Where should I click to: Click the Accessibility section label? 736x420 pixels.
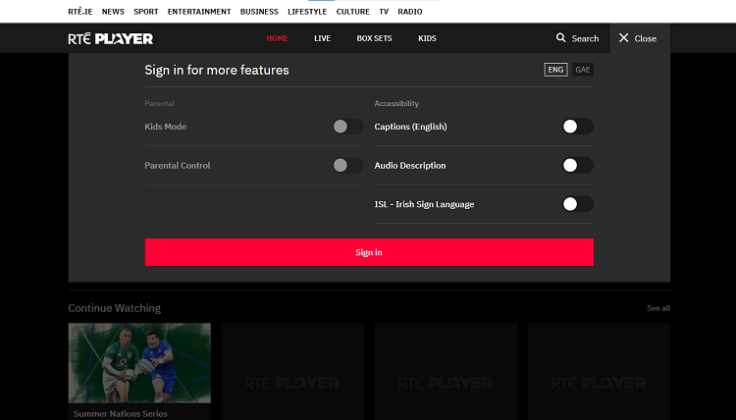click(396, 103)
